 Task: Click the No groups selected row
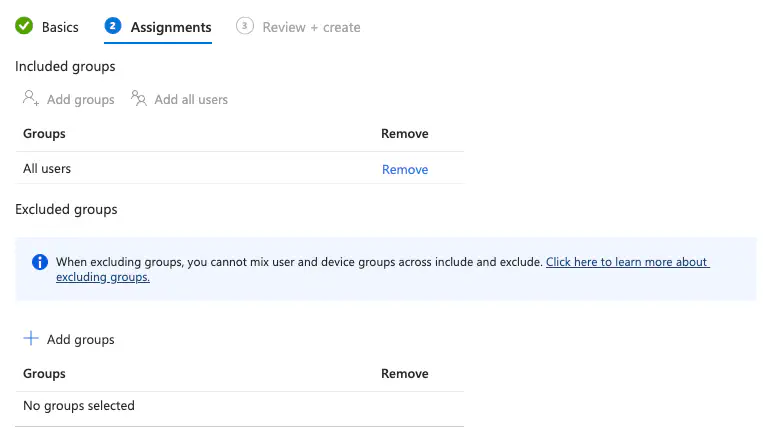[79, 405]
